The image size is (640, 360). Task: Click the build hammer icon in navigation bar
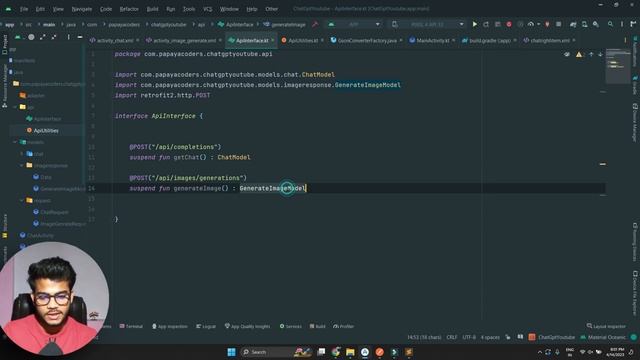(x=315, y=24)
